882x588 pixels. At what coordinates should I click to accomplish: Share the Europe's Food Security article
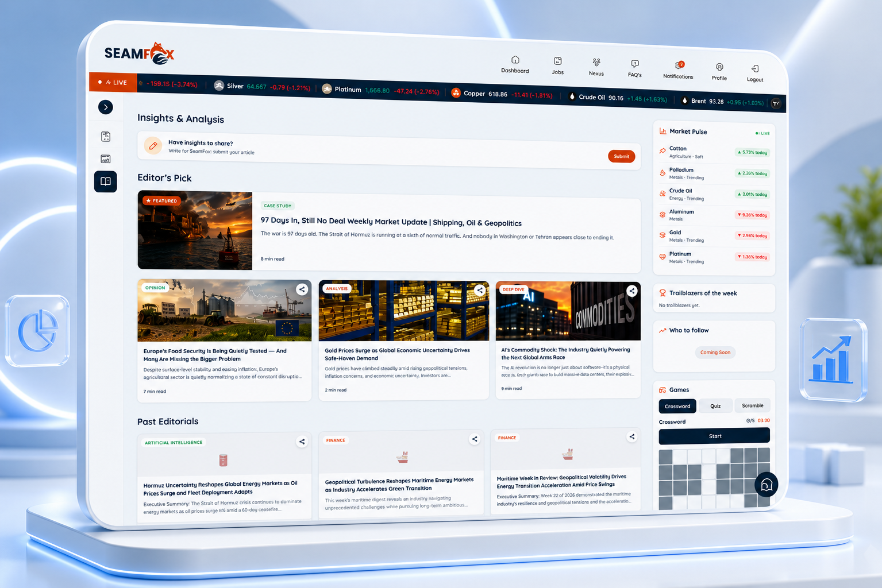[302, 289]
